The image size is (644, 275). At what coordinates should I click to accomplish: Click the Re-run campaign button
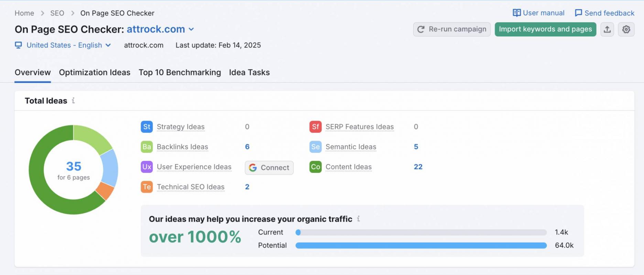pyautogui.click(x=452, y=29)
